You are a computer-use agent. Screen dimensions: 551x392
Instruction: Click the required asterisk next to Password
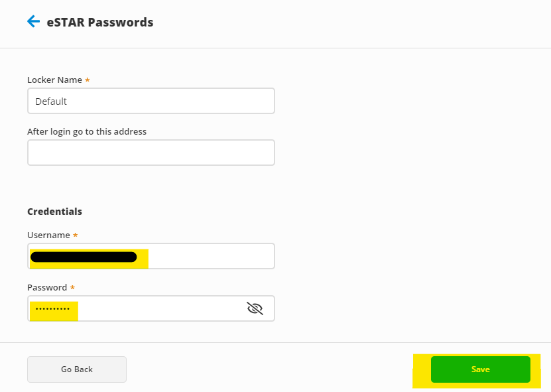coord(73,287)
